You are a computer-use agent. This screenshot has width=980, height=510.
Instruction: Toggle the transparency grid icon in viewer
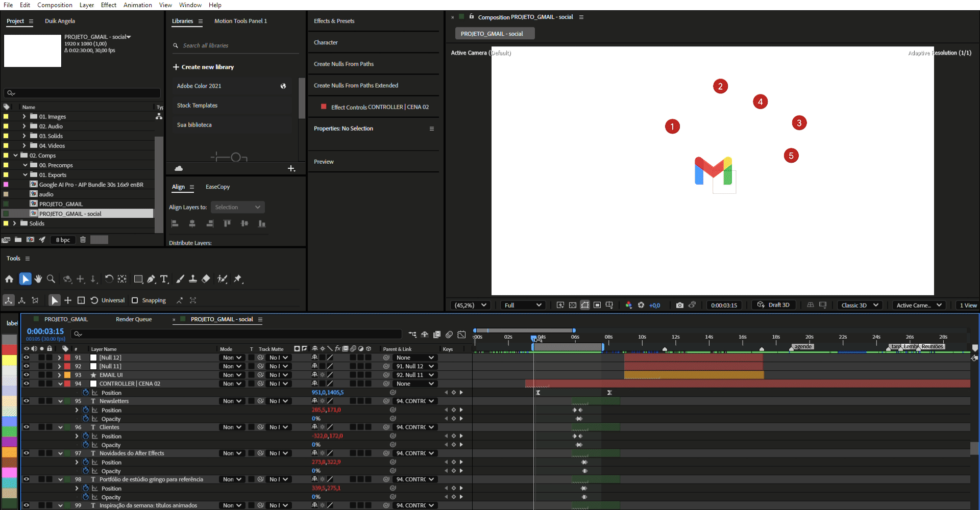(573, 305)
